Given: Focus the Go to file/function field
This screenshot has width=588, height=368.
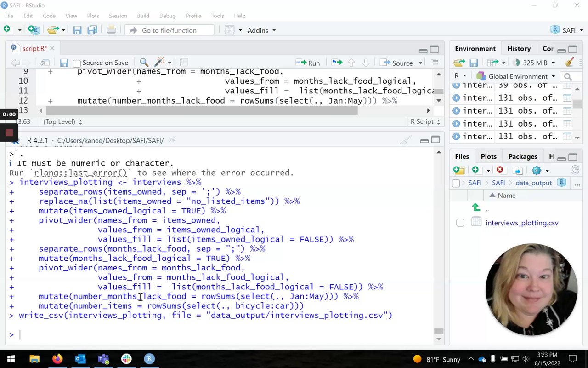Looking at the screenshot, I should (x=170, y=30).
